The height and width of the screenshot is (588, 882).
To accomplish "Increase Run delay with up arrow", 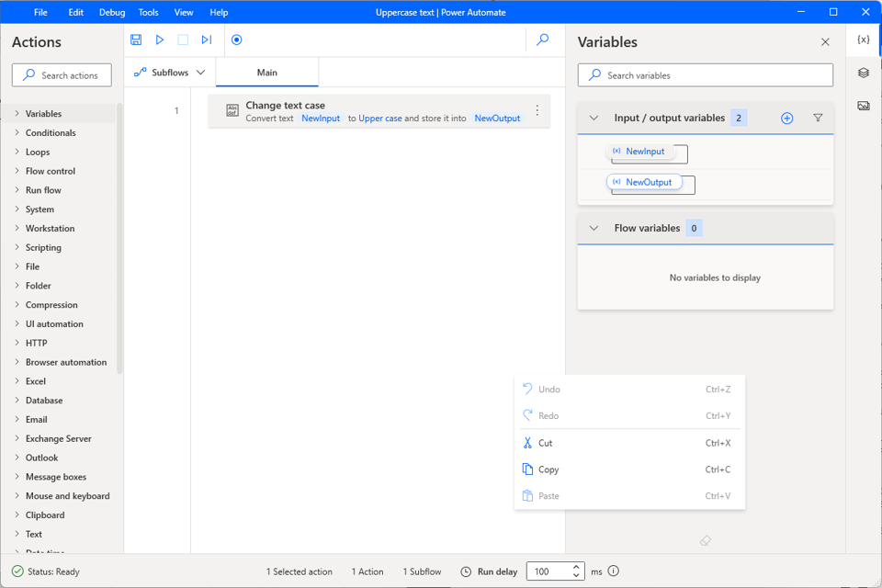I will 576,567.
